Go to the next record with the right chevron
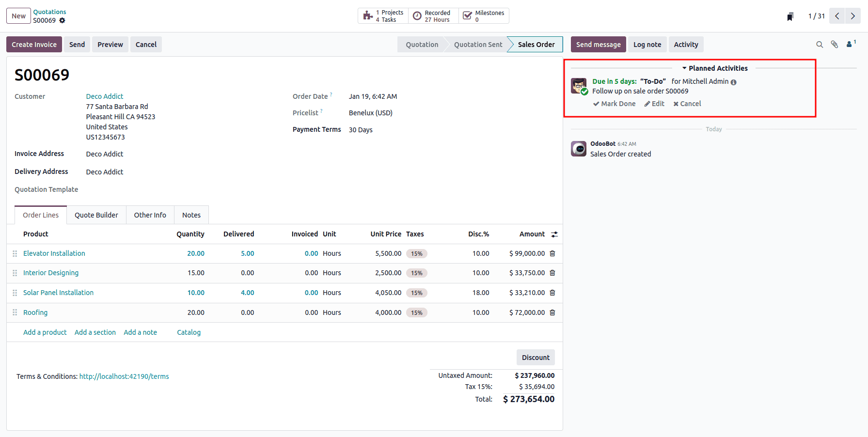868x437 pixels. point(853,16)
